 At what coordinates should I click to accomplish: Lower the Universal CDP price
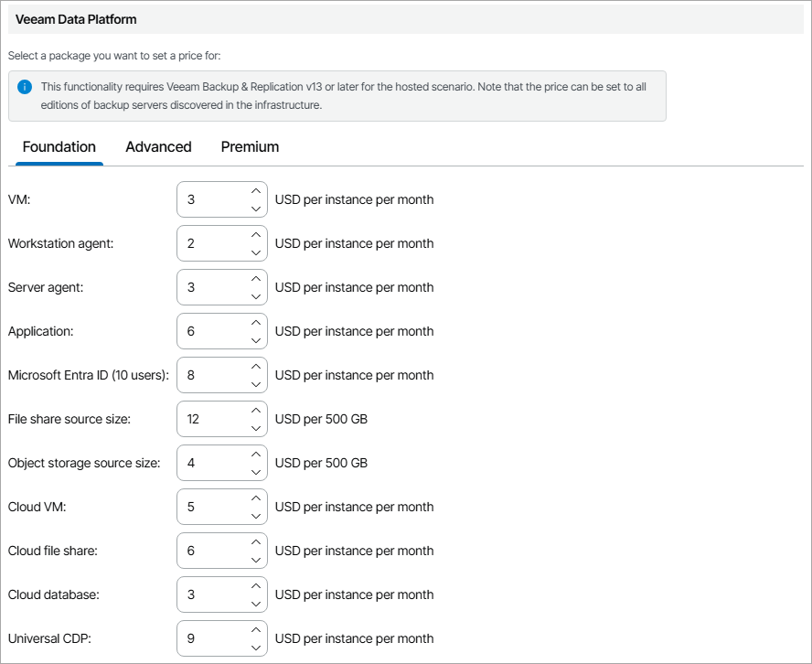pos(256,648)
